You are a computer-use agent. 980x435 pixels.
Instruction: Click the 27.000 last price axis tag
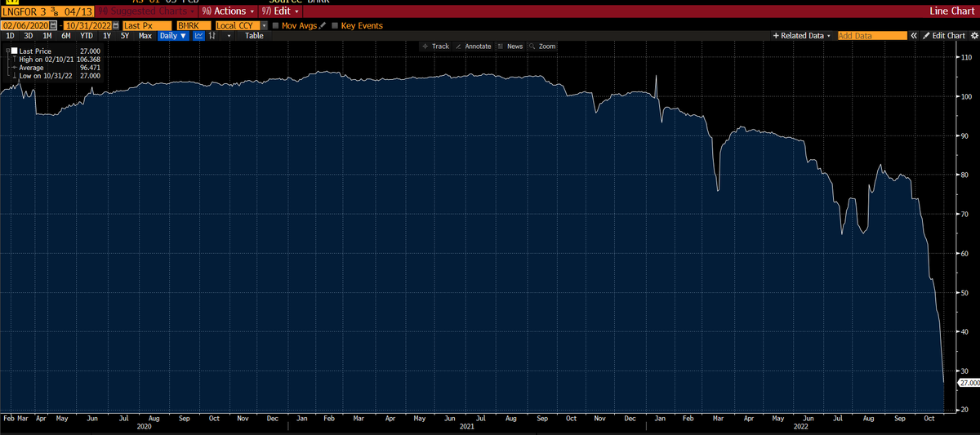969,382
